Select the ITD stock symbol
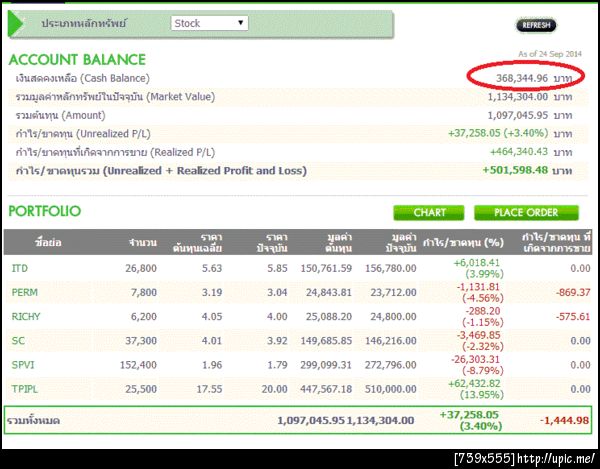The width and height of the screenshot is (600, 469). (20, 268)
